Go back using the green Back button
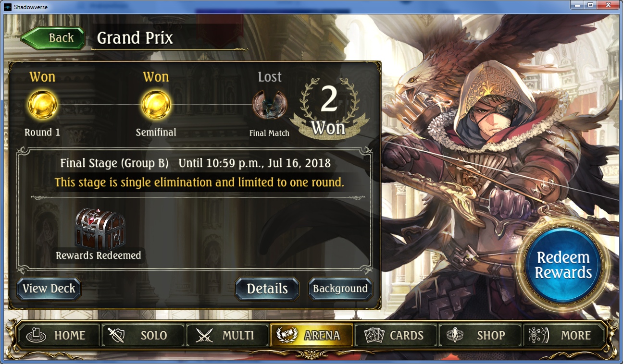Image resolution: width=623 pixels, height=364 pixels. tap(53, 38)
